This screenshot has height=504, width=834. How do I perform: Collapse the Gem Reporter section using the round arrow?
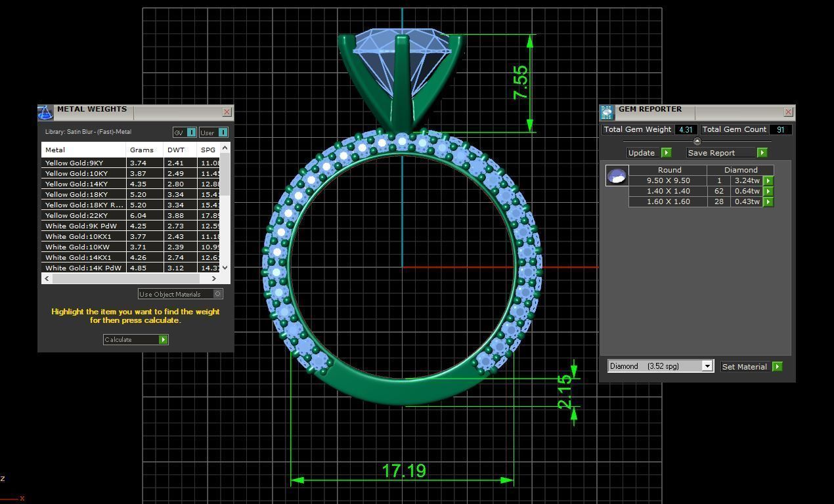pyautogui.click(x=697, y=141)
